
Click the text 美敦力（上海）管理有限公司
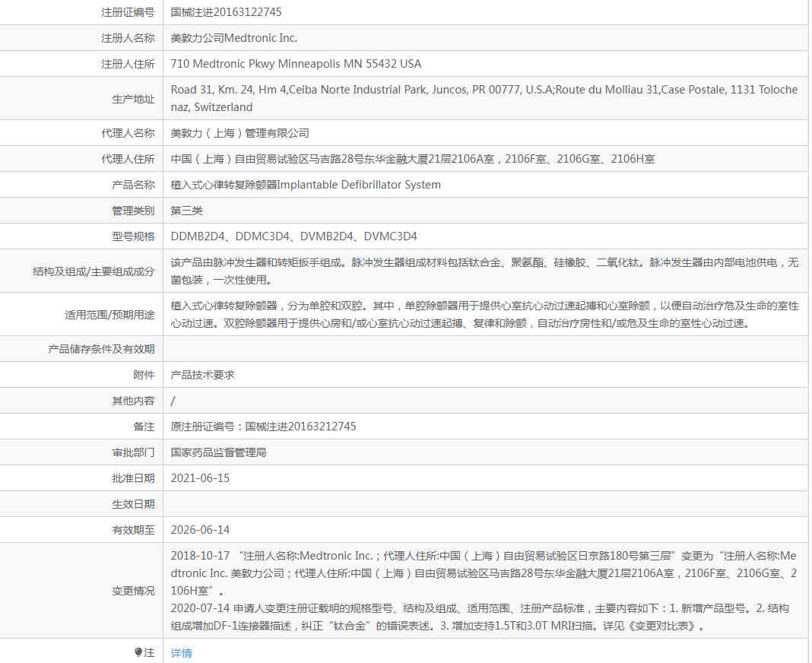pyautogui.click(x=239, y=133)
